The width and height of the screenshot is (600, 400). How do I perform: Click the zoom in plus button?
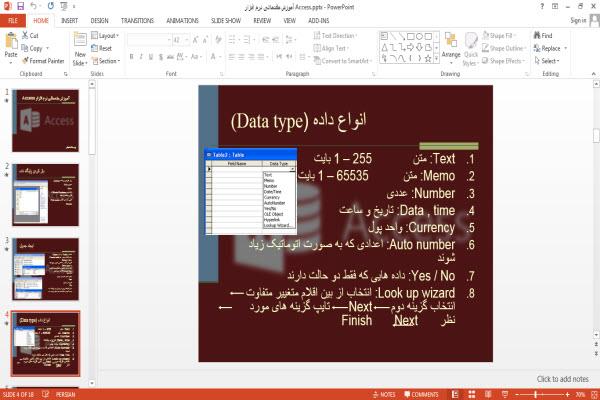click(567, 394)
